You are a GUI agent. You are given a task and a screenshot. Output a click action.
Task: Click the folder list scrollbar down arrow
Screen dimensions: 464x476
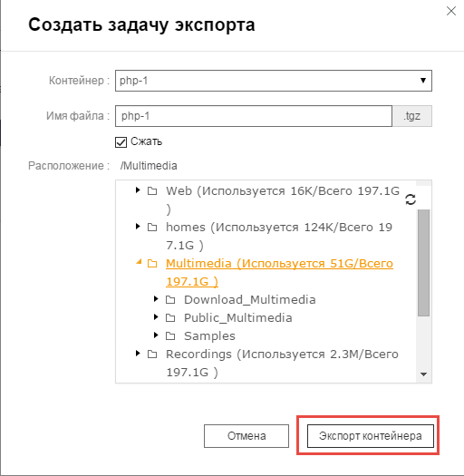click(x=423, y=374)
